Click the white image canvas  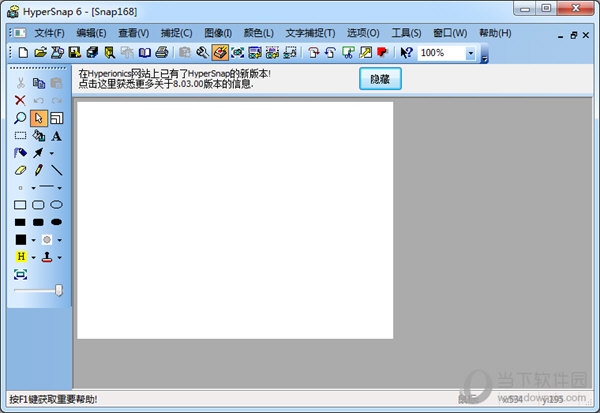click(235, 220)
